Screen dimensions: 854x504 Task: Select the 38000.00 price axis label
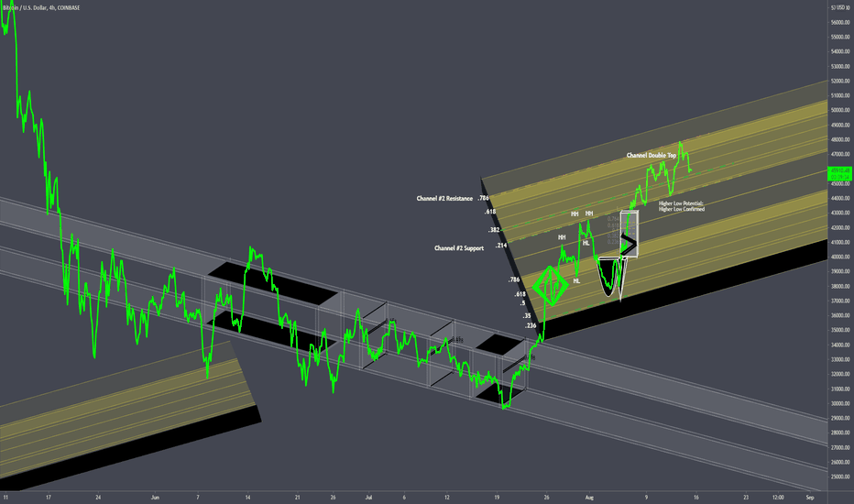point(841,287)
